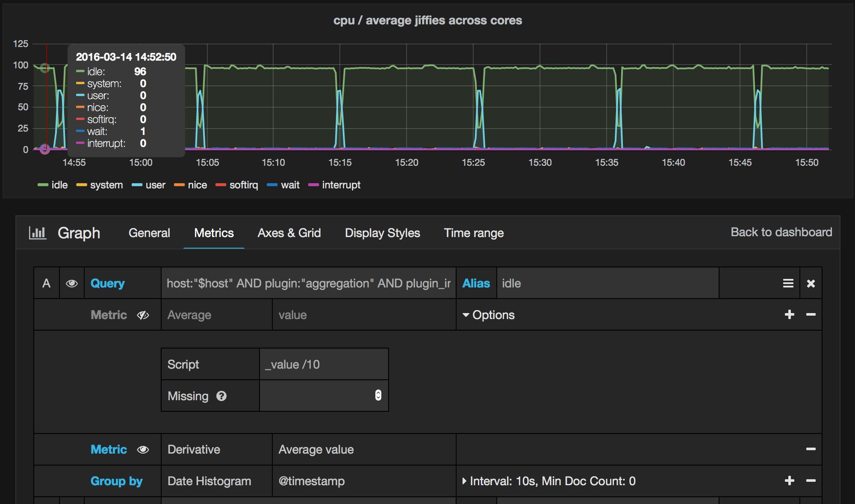Toggle visibility of query A
The height and width of the screenshot is (504, 855).
pos(72,283)
